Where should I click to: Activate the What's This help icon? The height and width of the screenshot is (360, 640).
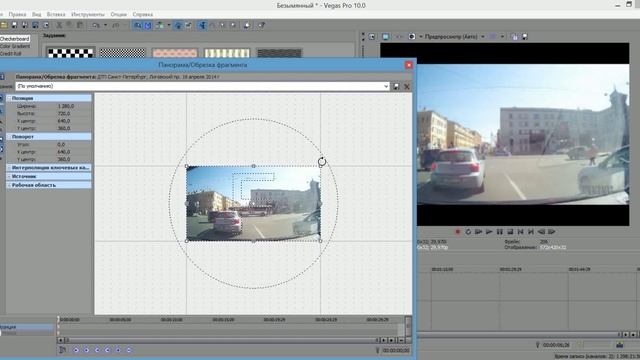pos(261,25)
